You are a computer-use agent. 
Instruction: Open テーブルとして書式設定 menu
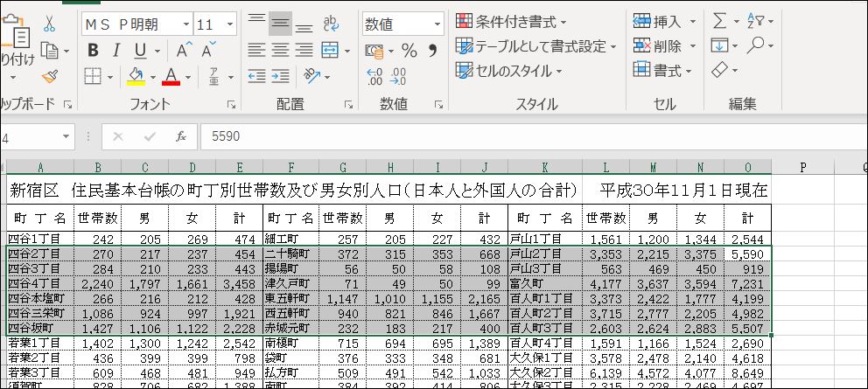(535, 46)
